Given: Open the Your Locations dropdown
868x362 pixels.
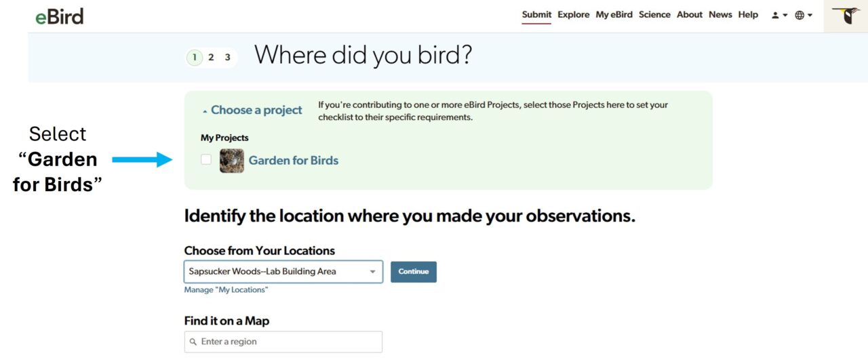Looking at the screenshot, I should pos(283,272).
